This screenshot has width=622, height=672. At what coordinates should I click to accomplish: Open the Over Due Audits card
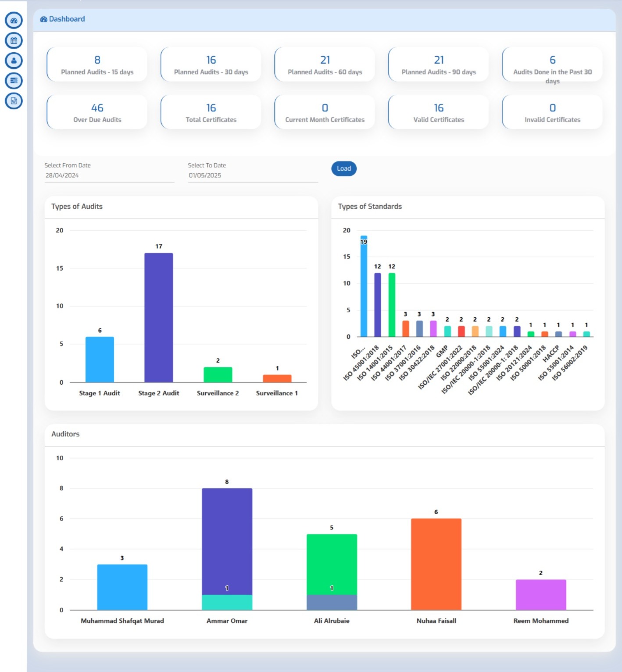(x=97, y=112)
